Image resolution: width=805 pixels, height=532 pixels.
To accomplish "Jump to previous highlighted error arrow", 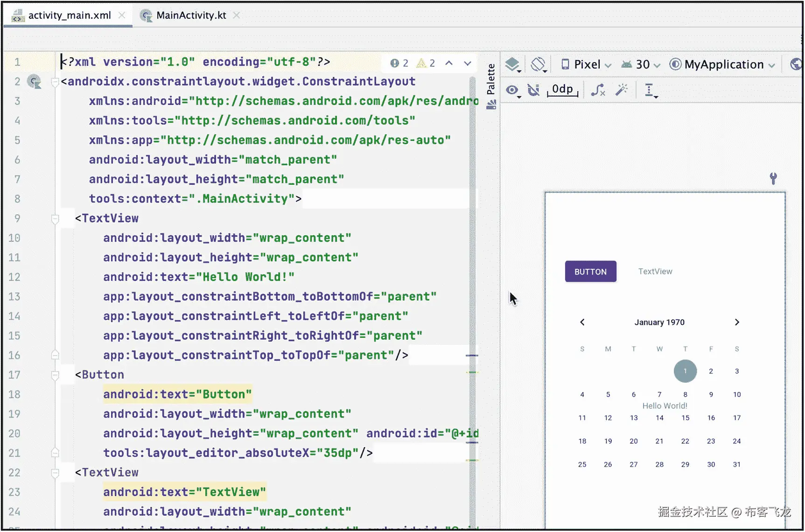I will [449, 63].
